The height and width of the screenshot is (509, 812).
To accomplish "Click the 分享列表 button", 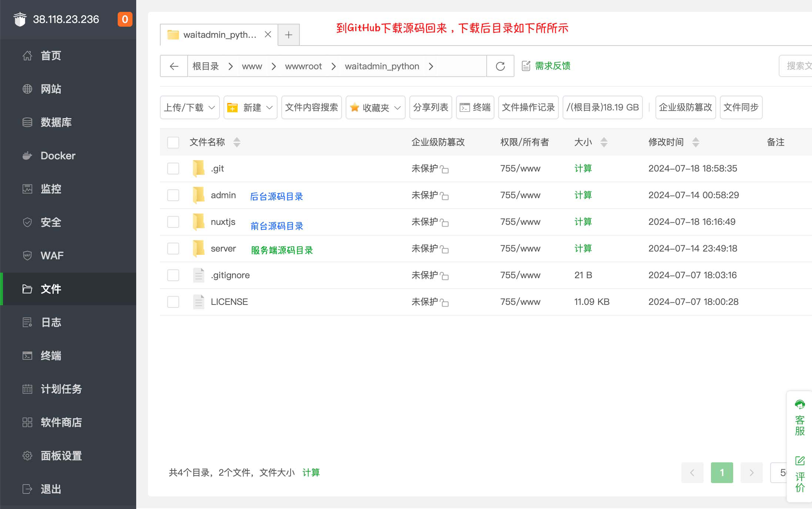I will (x=431, y=107).
